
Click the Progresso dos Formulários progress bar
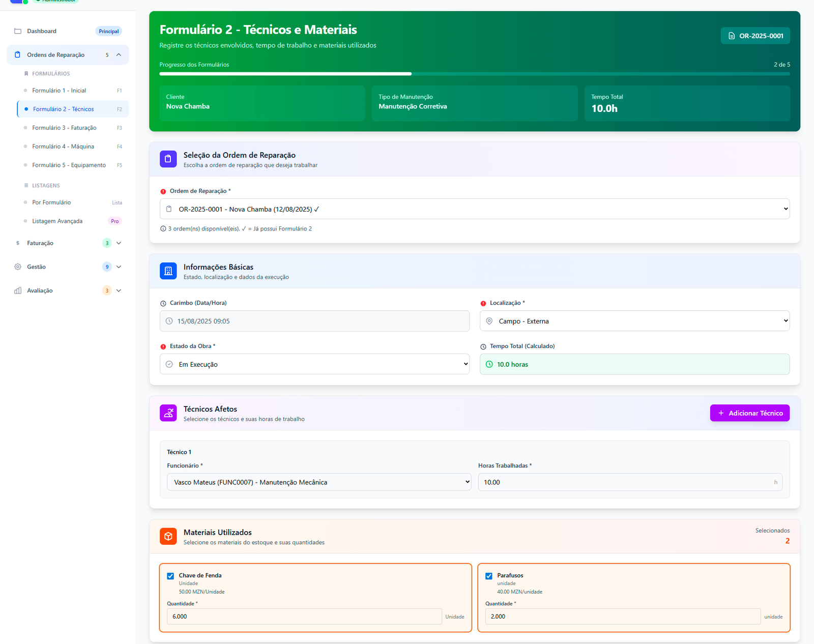click(474, 74)
